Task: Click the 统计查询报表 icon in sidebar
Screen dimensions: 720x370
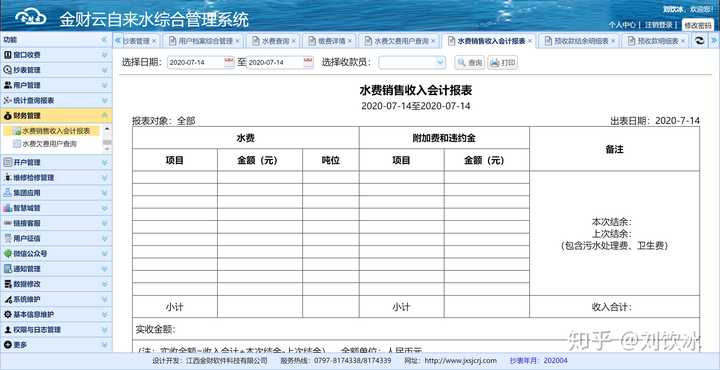Action: pyautogui.click(x=7, y=100)
